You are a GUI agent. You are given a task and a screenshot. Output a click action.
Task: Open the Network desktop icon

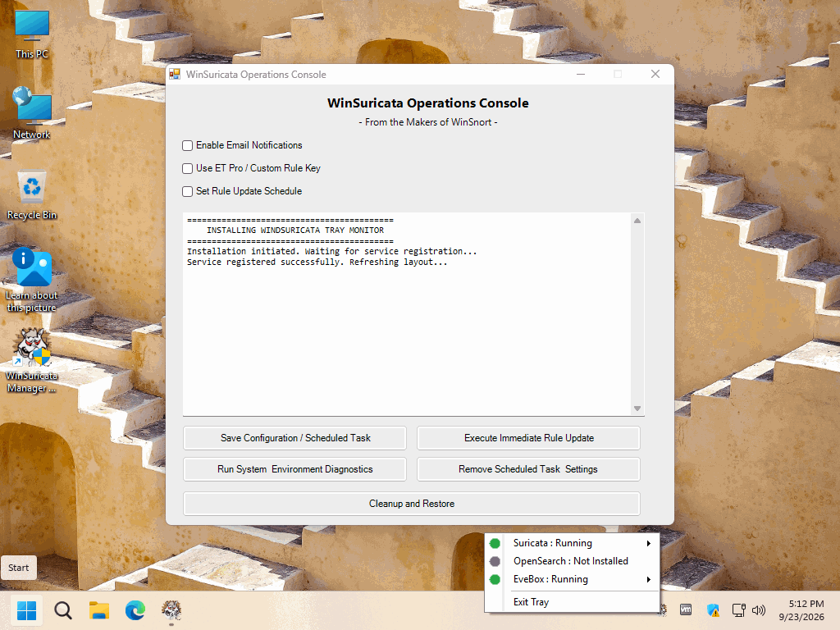32,113
